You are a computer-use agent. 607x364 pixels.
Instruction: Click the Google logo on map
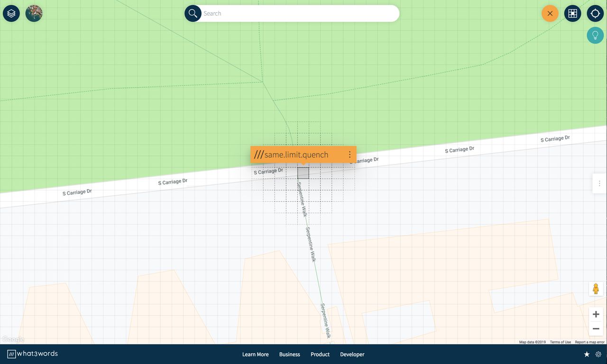pos(13,339)
